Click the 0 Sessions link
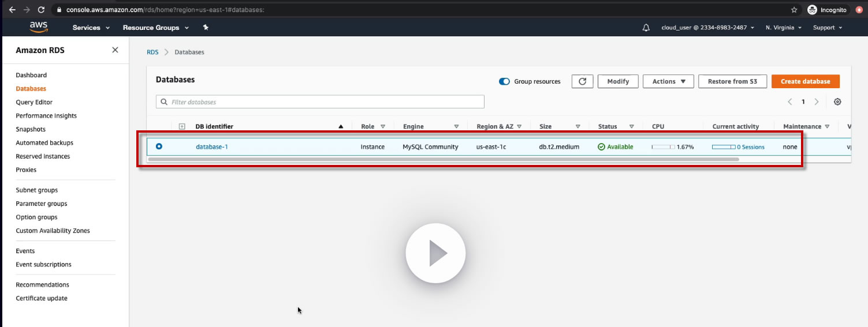 751,147
